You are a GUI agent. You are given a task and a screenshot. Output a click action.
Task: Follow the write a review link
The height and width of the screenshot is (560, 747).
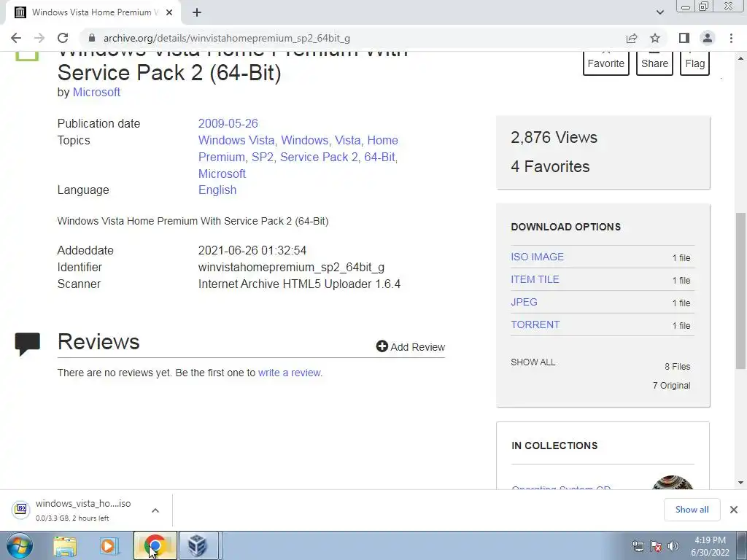coord(290,373)
